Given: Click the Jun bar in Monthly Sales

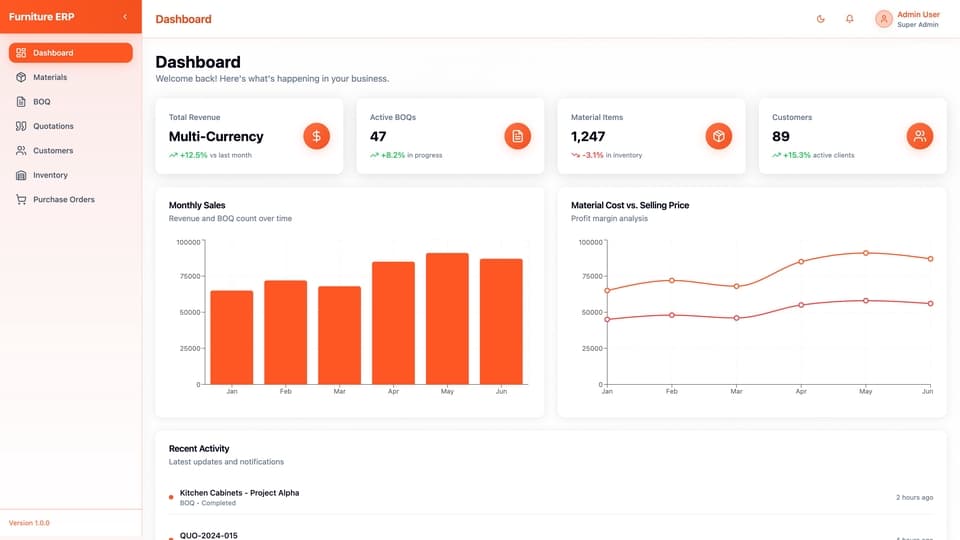Looking at the screenshot, I should tap(501, 321).
